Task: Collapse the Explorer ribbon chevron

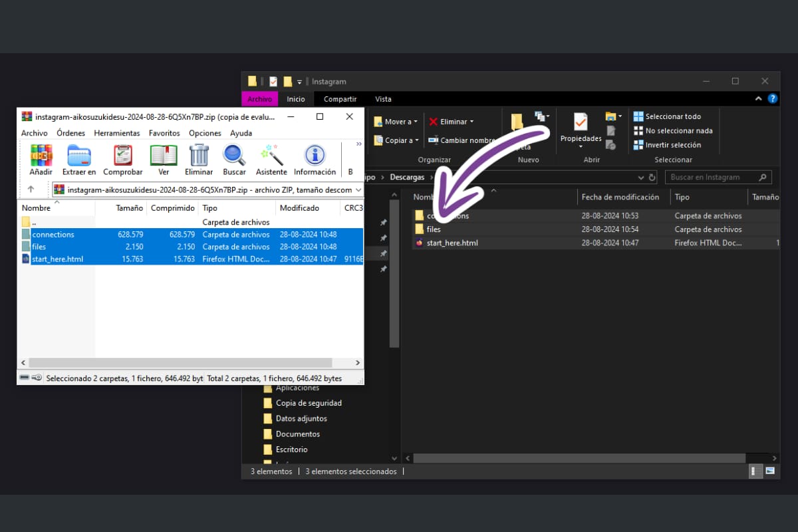Action: click(x=759, y=98)
